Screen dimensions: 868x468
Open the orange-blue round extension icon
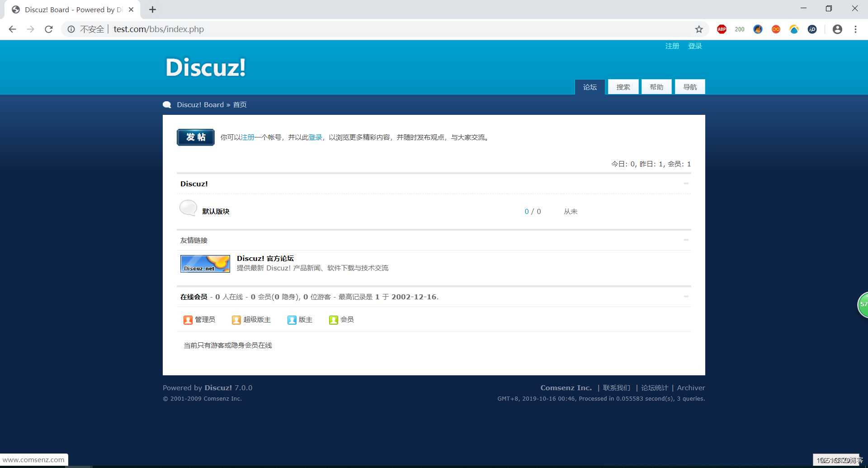coord(758,29)
